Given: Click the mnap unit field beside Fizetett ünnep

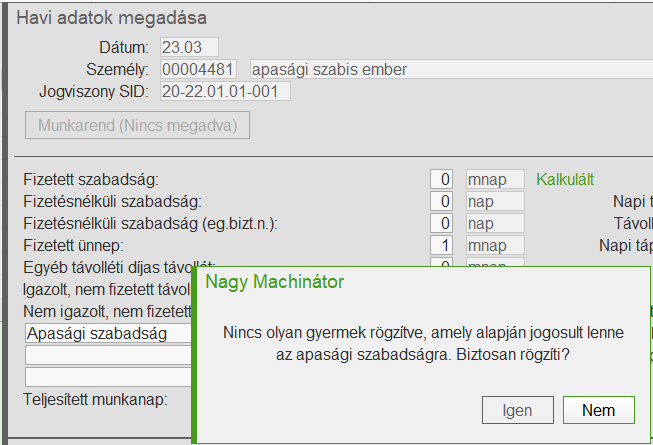Looking at the screenshot, I should [495, 246].
